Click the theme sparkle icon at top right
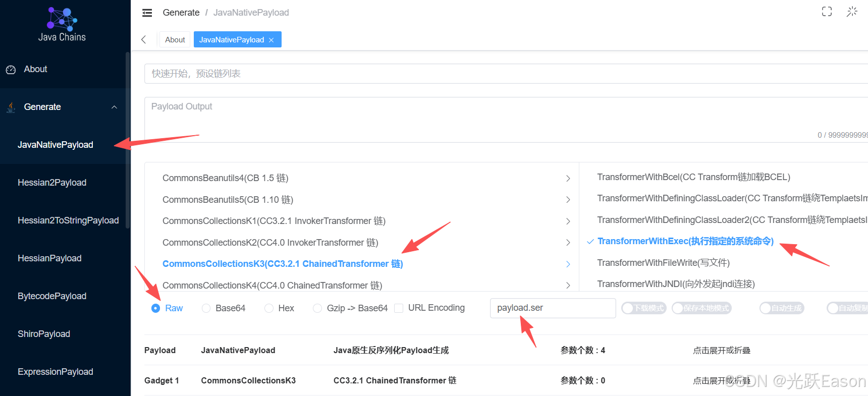Viewport: 868px width, 396px height. pyautogui.click(x=852, y=12)
